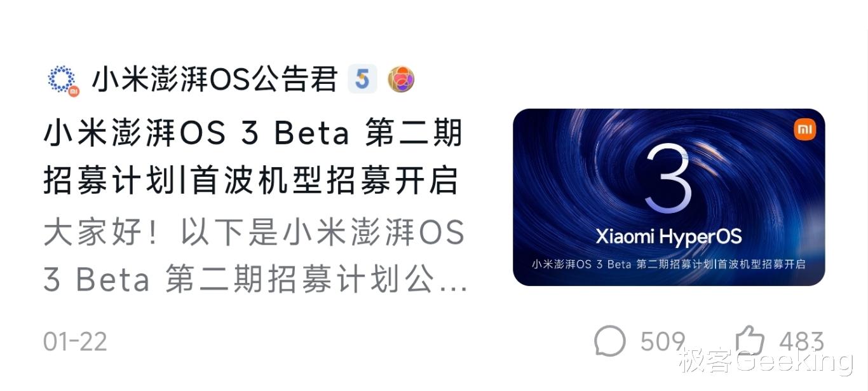Open the 小米澎湃OS公告君 username link
The width and height of the screenshot is (868, 391).
215,80
